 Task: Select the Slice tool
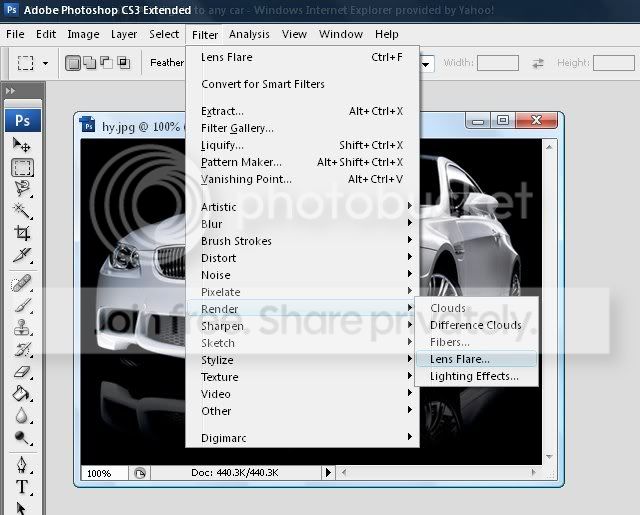[x=22, y=255]
